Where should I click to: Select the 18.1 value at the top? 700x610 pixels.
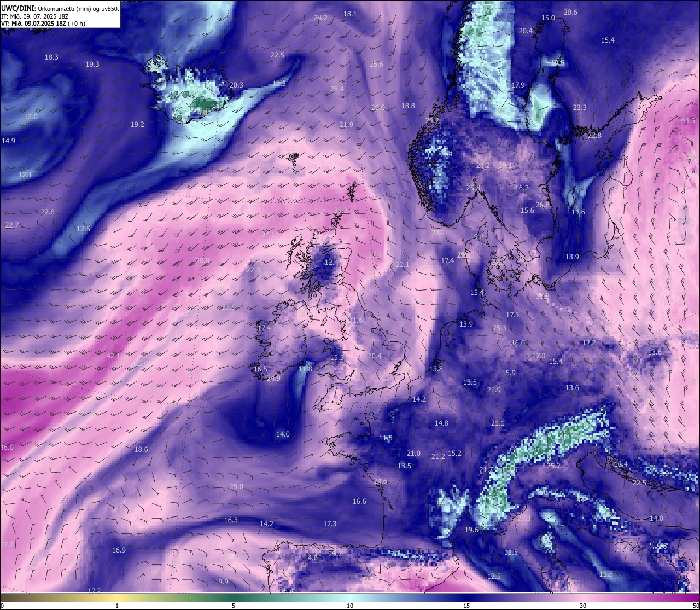350,14
